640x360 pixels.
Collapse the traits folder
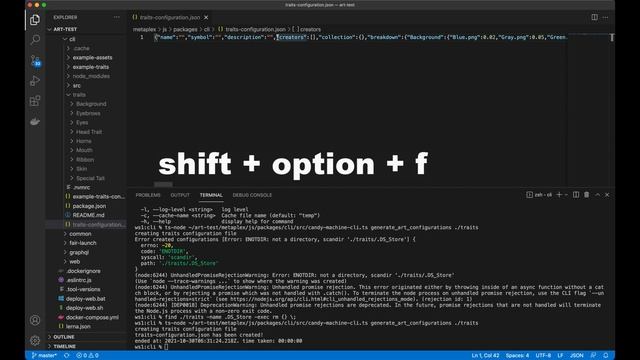(86, 95)
